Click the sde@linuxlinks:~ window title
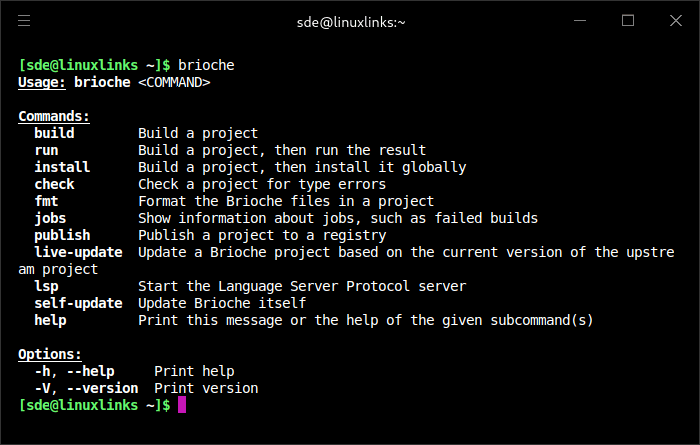Viewport: 700px width, 445px height. tap(350, 21)
